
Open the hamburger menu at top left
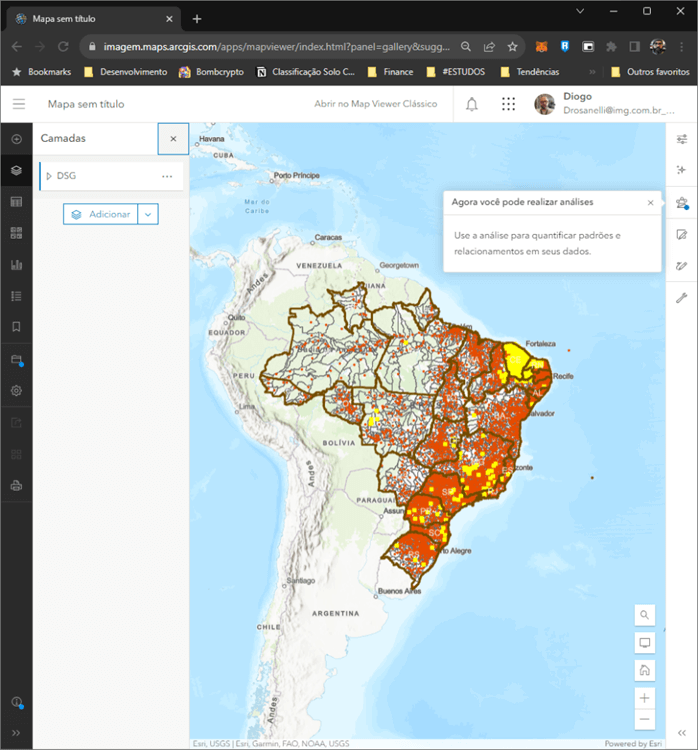click(x=19, y=104)
